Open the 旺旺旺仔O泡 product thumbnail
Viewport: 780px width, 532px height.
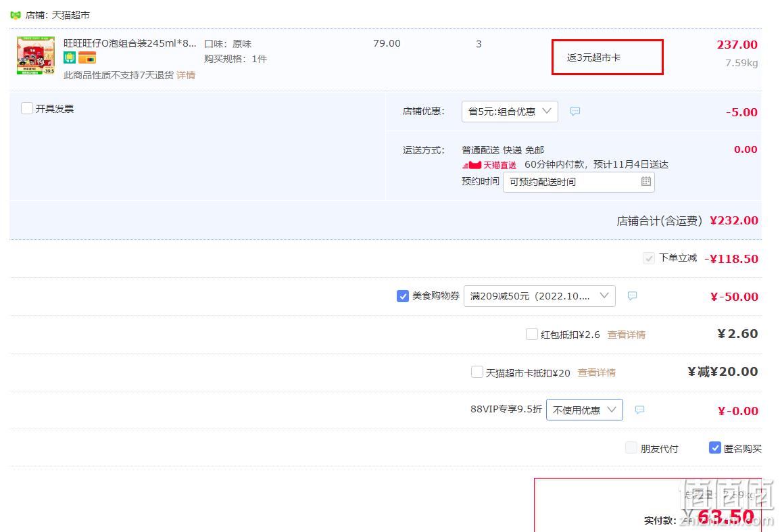(35, 55)
